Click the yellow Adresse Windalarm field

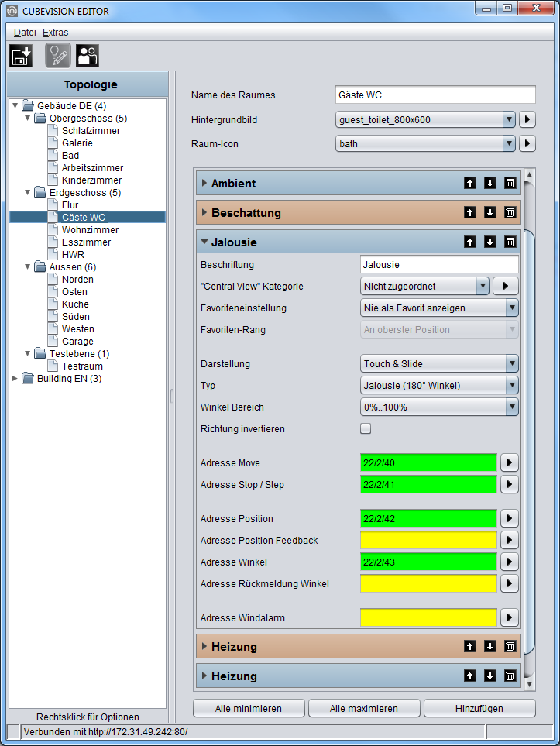428,617
